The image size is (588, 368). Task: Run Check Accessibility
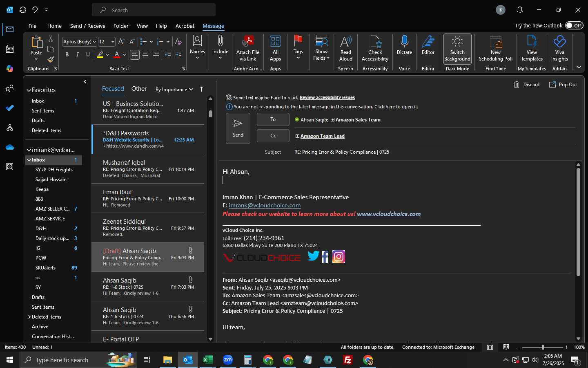point(375,48)
